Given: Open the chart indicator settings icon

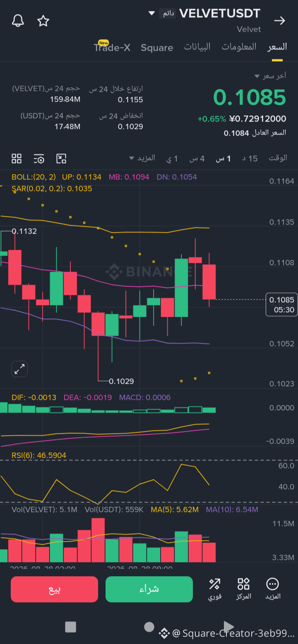Looking at the screenshot, I should pyautogui.click(x=39, y=158).
